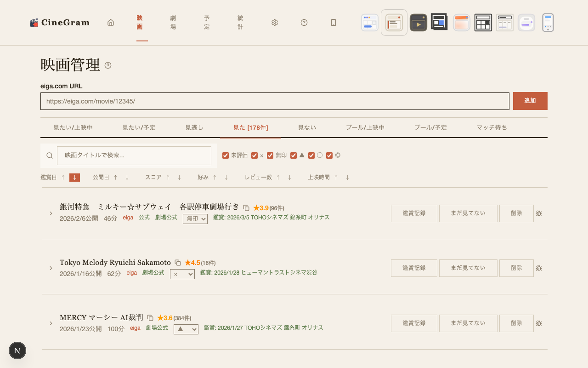Image resolution: width=588 pixels, height=368 pixels.
Task: Toggle the ◎ rating filter checkbox
Action: tap(329, 155)
